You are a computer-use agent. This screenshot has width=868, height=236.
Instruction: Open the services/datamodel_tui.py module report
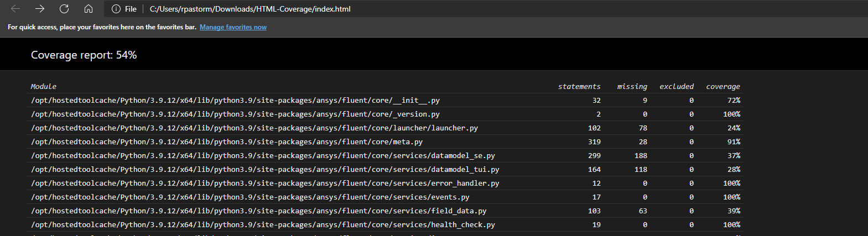coord(265,169)
